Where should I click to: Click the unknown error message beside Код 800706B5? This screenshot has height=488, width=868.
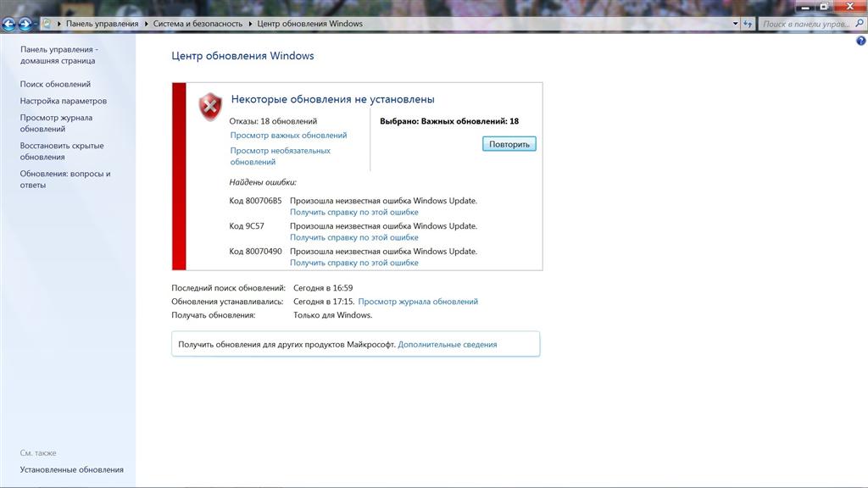[384, 201]
